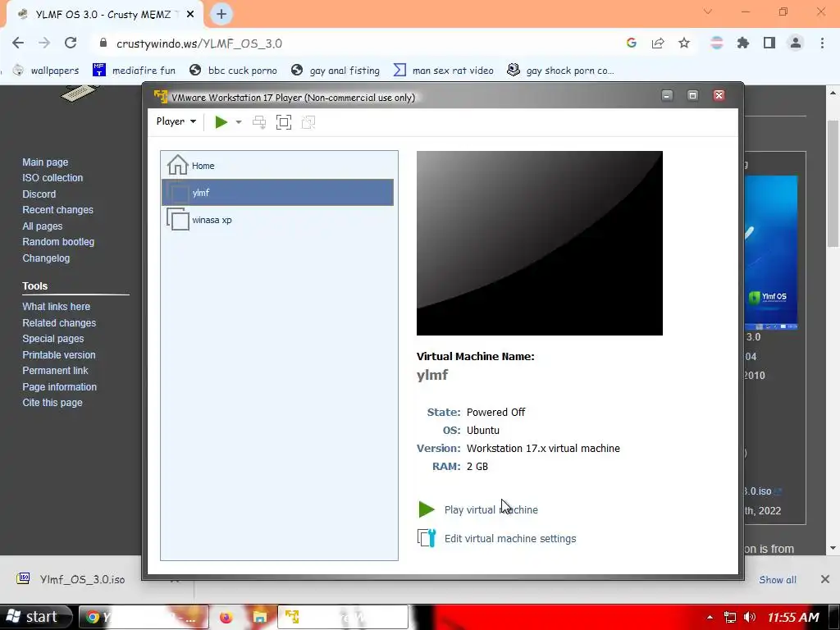Click the wrench settings icon
Image resolution: width=840 pixels, height=630 pixels.
tap(427, 538)
